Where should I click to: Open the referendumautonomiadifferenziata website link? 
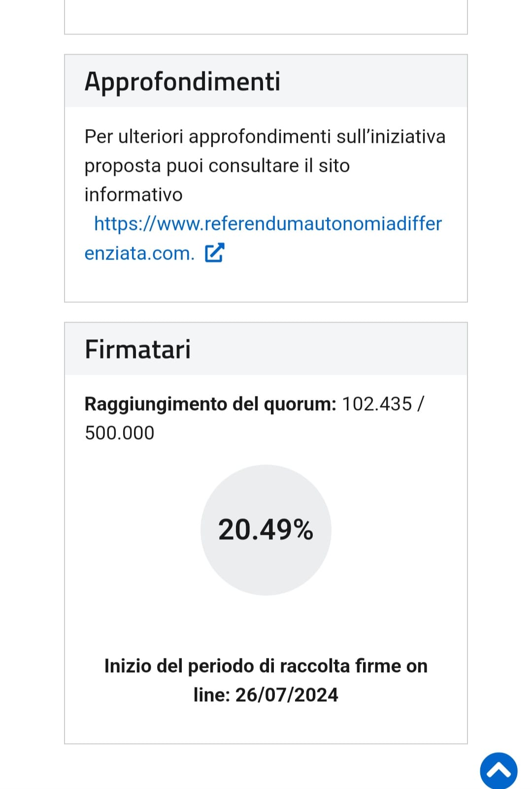(x=267, y=224)
